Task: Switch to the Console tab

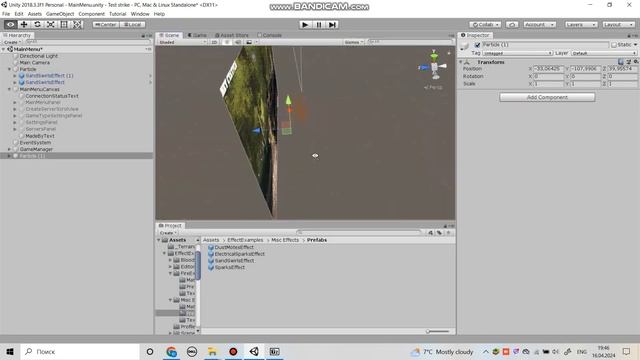Action: [x=269, y=35]
